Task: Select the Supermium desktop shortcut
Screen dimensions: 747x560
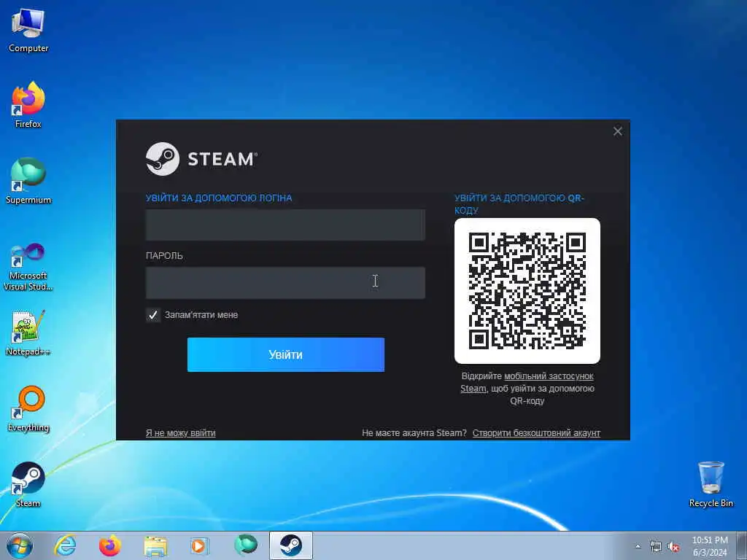Action: [28, 181]
